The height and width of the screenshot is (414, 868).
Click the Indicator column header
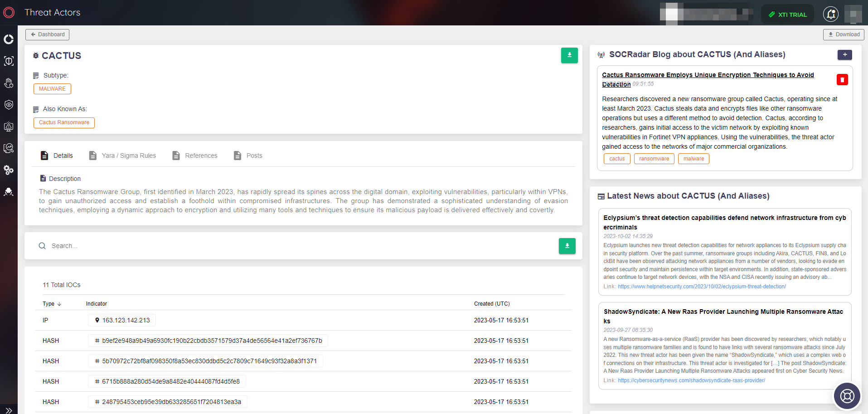(x=97, y=304)
